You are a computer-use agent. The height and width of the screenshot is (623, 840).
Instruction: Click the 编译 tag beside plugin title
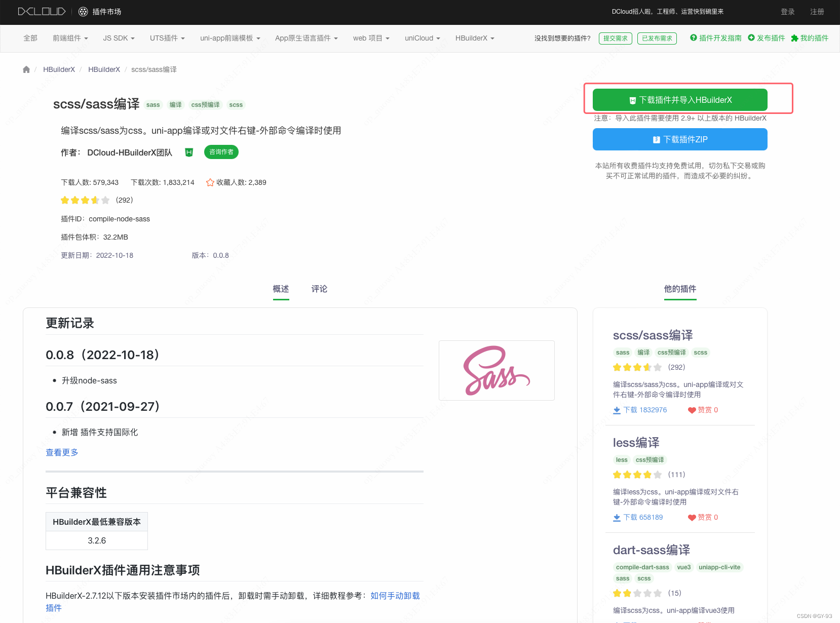tap(176, 105)
